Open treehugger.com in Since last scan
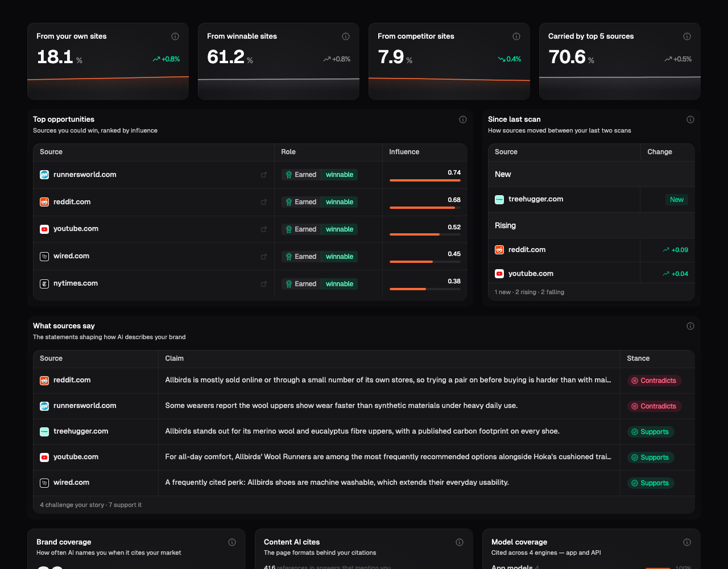This screenshot has width=728, height=569. tap(536, 199)
